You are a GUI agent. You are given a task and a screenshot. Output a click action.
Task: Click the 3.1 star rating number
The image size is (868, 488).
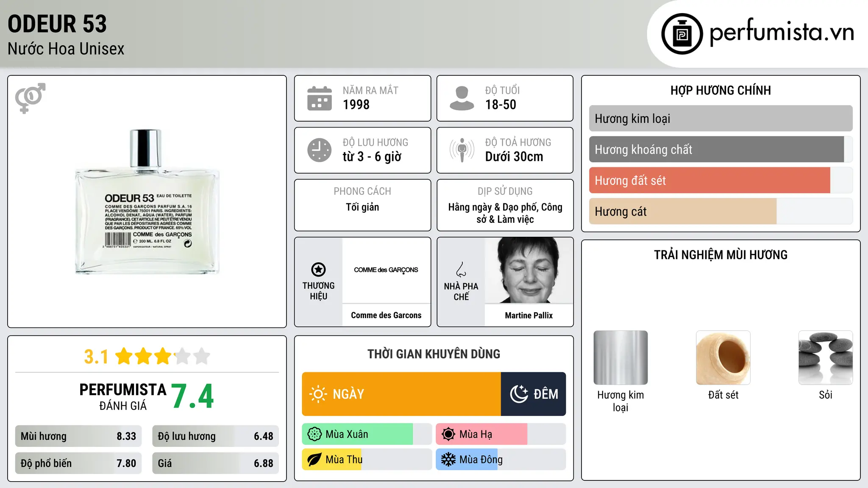click(96, 357)
